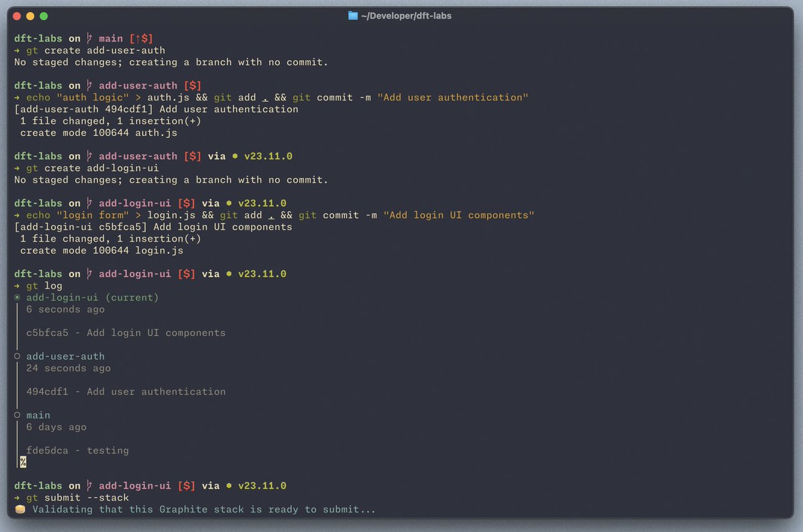Viewport: 803px width, 532px height.
Task: Click '24 seconds ago' timestamp
Action: pos(68,368)
